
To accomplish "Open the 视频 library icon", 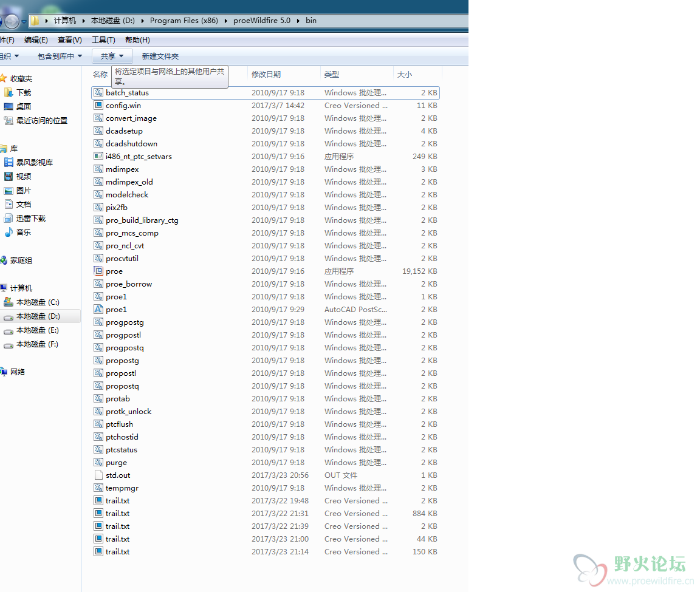I will (9, 176).
